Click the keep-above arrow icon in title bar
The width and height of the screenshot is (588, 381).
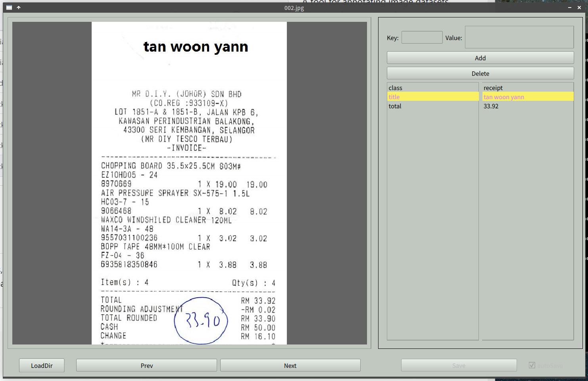tap(18, 8)
